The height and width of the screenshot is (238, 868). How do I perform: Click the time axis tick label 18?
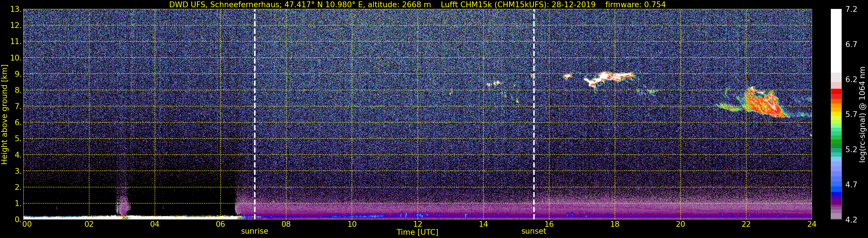coord(614,224)
